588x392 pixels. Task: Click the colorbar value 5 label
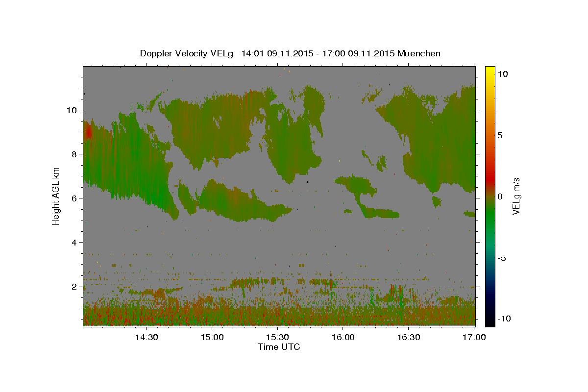(500, 135)
